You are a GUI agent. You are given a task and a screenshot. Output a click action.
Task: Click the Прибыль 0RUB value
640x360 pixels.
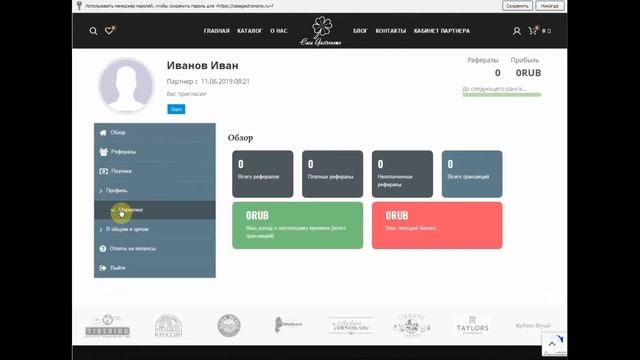[528, 73]
